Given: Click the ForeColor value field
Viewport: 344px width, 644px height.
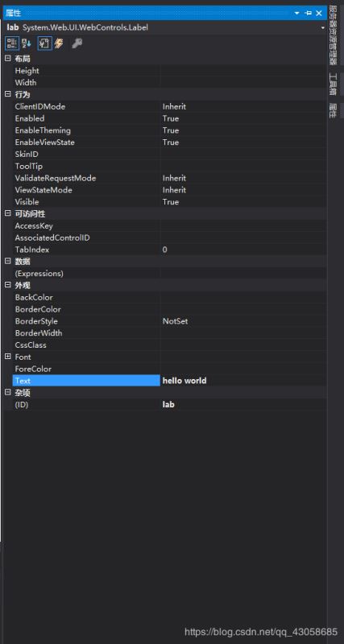Looking at the screenshot, I should 243,369.
